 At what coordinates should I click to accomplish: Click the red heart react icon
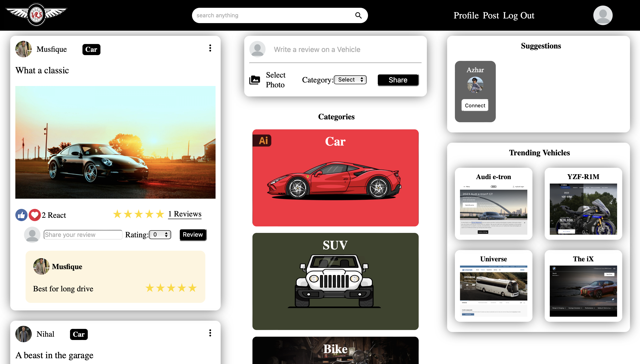point(35,215)
